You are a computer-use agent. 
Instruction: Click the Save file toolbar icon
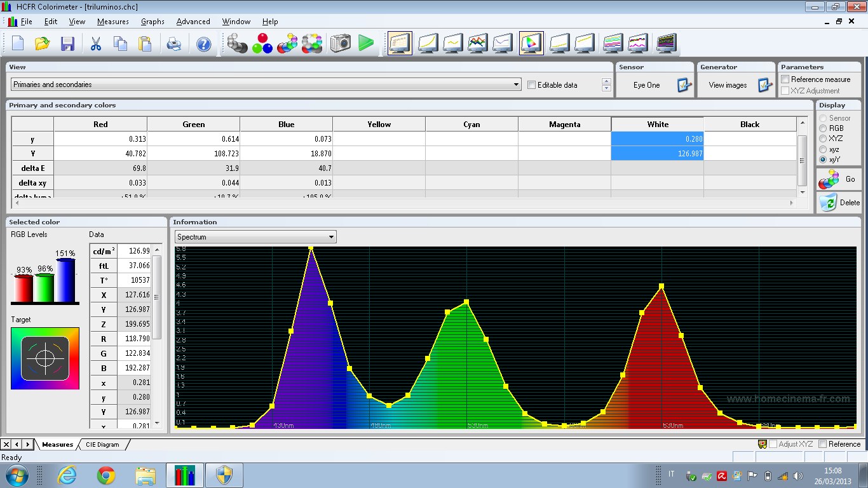click(67, 43)
